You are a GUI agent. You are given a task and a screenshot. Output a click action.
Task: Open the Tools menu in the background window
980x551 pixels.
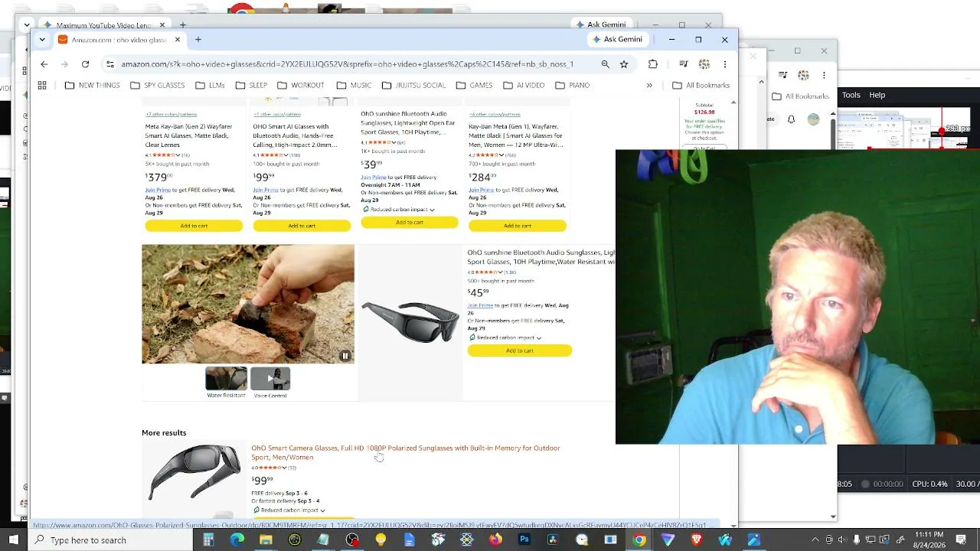pyautogui.click(x=851, y=95)
